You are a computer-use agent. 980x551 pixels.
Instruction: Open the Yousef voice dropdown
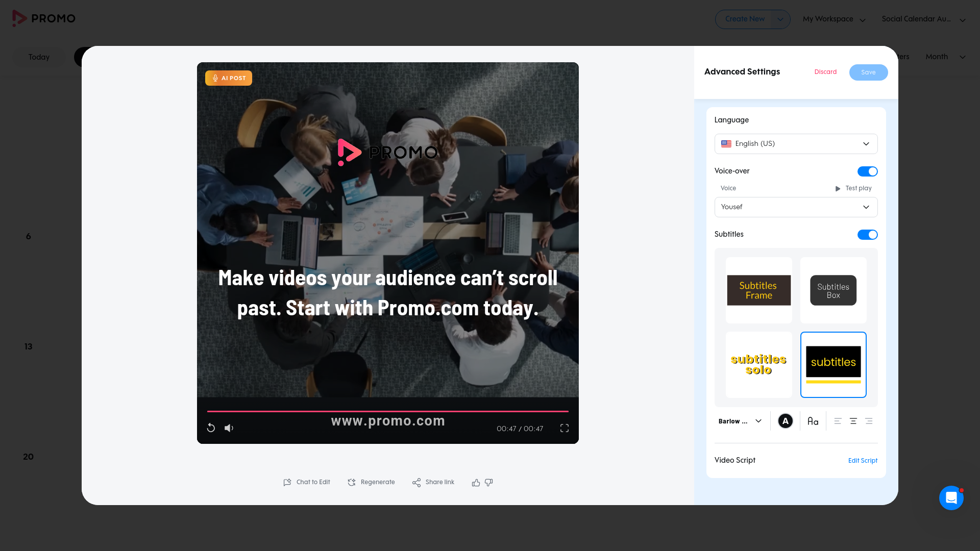796,207
